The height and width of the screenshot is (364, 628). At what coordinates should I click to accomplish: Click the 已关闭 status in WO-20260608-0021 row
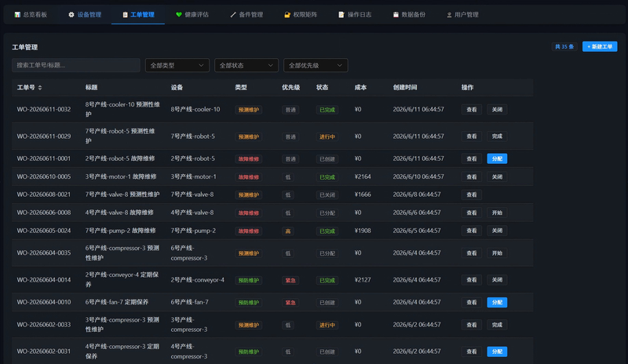(327, 195)
